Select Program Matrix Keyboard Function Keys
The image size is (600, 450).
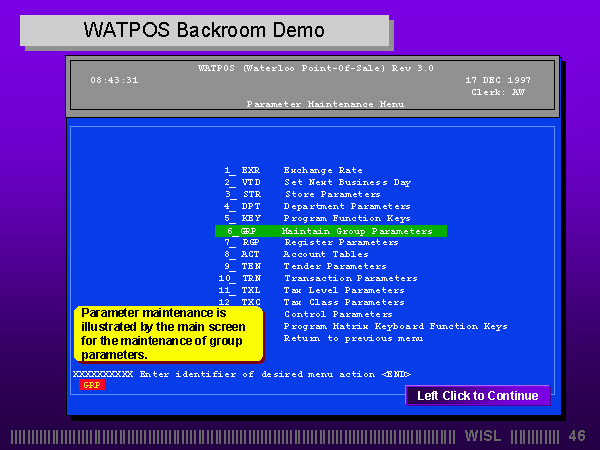(395, 326)
